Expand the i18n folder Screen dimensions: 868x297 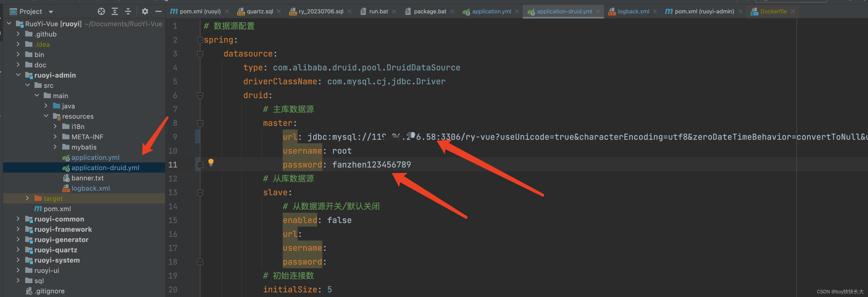click(55, 126)
